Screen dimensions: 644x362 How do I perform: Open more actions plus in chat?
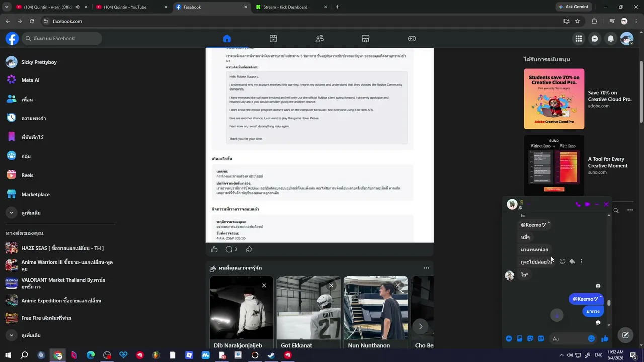509,339
